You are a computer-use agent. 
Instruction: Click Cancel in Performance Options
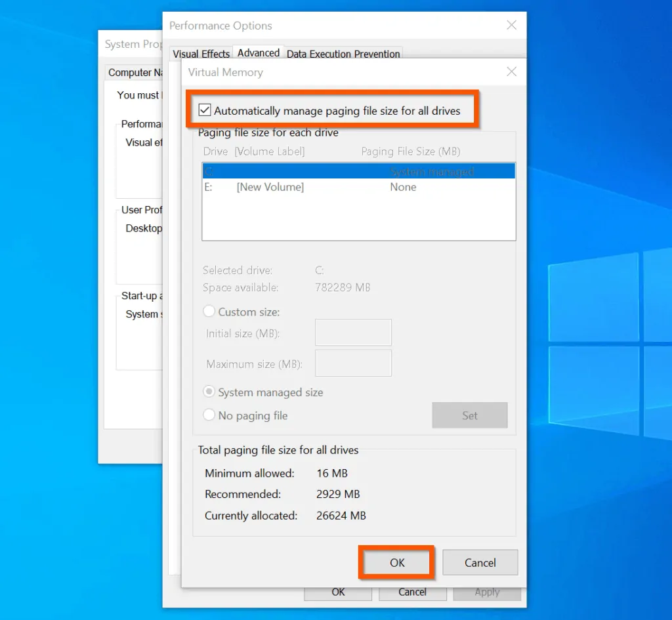tap(413, 592)
